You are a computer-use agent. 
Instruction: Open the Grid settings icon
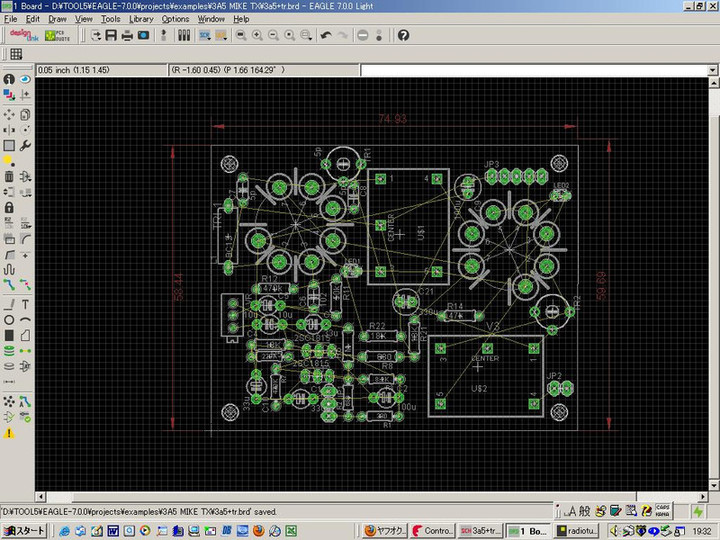coord(17,54)
